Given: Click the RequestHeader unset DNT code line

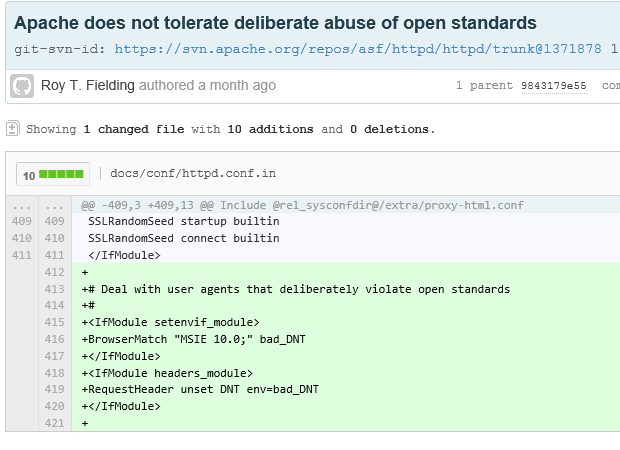Looking at the screenshot, I should click(x=200, y=390).
